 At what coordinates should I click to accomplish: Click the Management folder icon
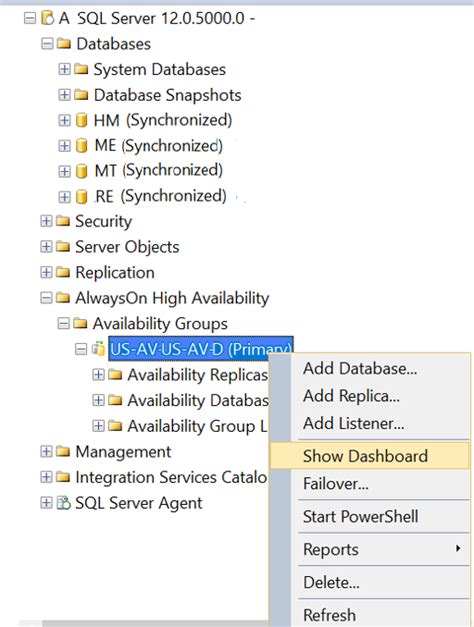pyautogui.click(x=63, y=451)
